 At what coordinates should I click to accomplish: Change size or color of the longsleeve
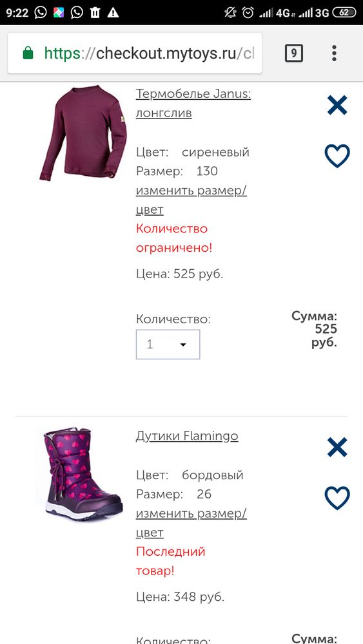coord(191,200)
